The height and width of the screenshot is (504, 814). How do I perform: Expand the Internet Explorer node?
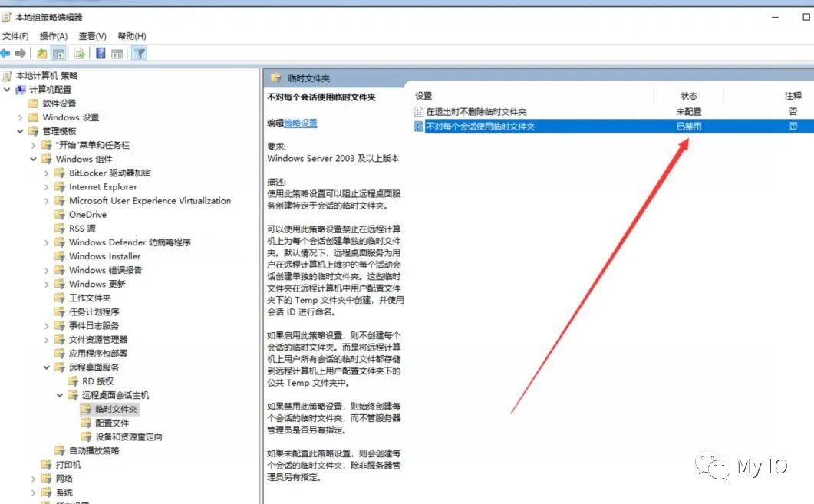pos(47,187)
